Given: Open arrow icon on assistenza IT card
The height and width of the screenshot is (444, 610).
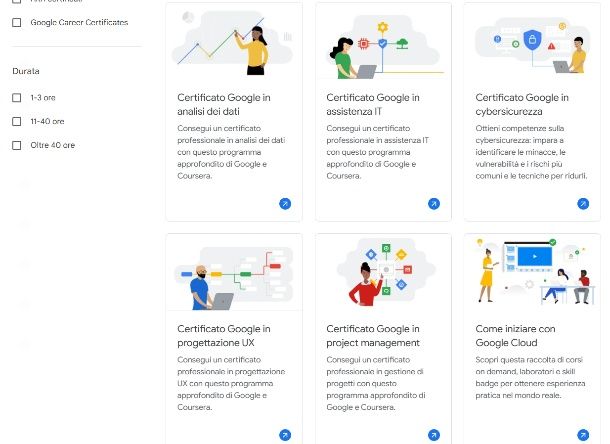Looking at the screenshot, I should 434,204.
